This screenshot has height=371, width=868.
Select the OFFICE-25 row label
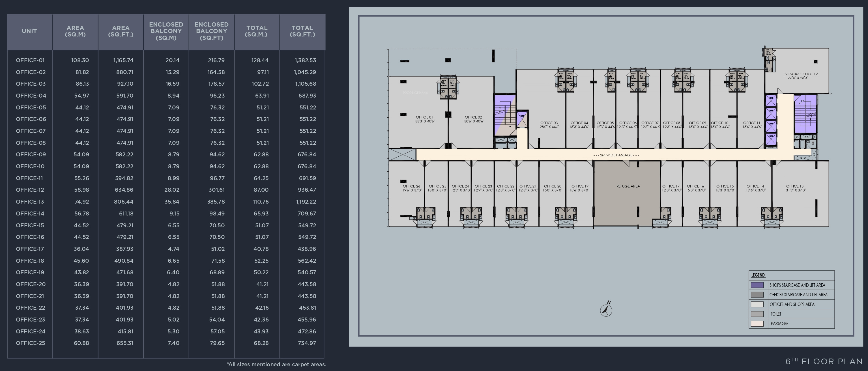pyautogui.click(x=30, y=343)
